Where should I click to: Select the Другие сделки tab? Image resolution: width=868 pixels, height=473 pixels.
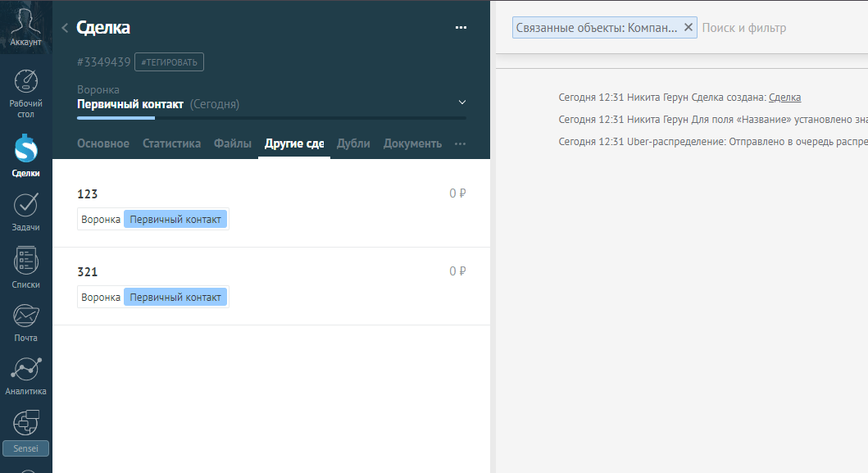[294, 143]
